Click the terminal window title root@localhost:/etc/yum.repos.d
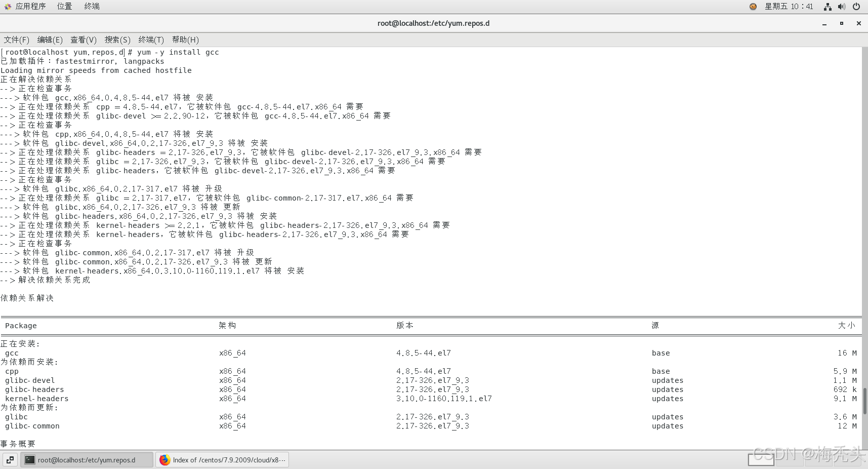The width and height of the screenshot is (868, 469). (x=433, y=23)
